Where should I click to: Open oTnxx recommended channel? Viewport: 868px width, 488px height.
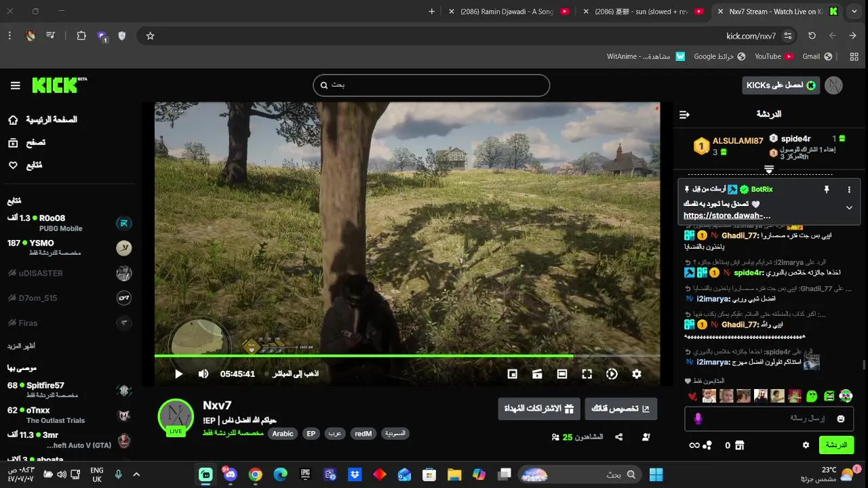[x=70, y=415]
